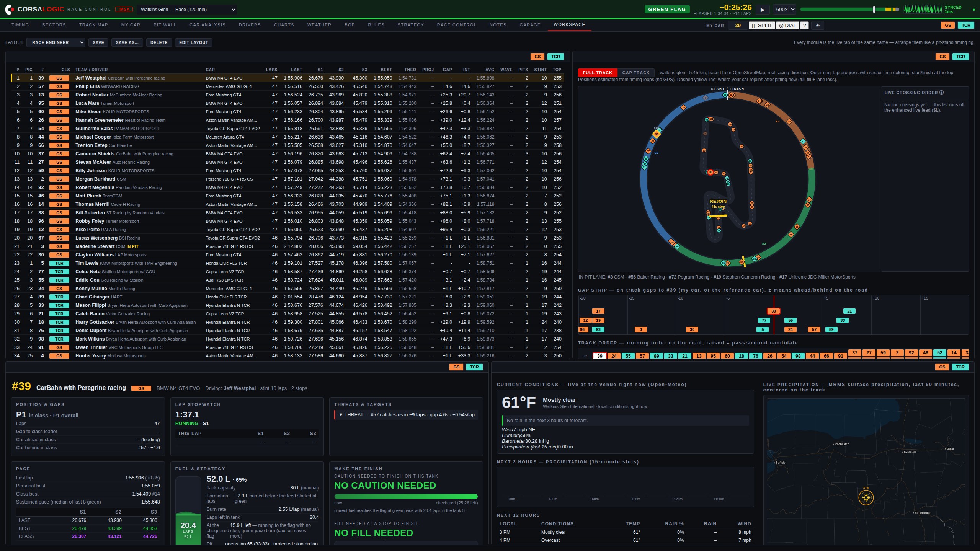Click the race replay timeline slider
The height and width of the screenshot is (551, 980).
coord(849,10)
